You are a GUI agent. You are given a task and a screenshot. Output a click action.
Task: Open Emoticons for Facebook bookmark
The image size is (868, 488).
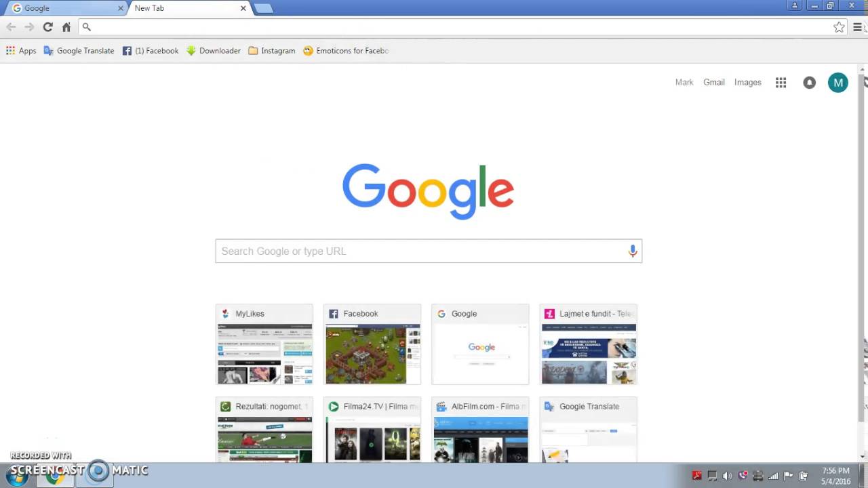tap(346, 51)
